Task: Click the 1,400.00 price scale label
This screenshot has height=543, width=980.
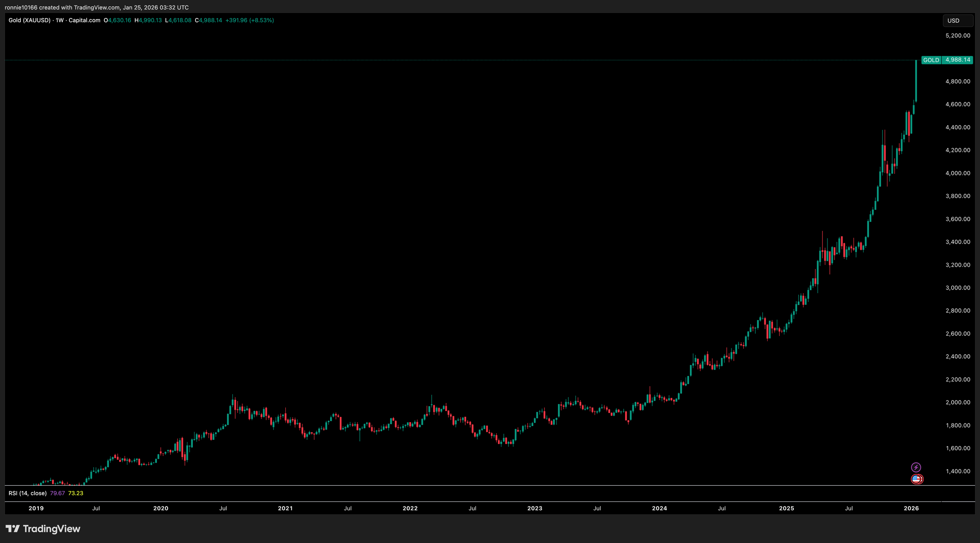Action: (958, 471)
